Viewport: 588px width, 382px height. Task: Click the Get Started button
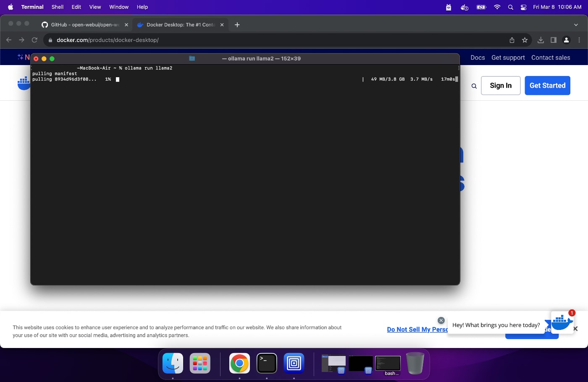point(547,85)
